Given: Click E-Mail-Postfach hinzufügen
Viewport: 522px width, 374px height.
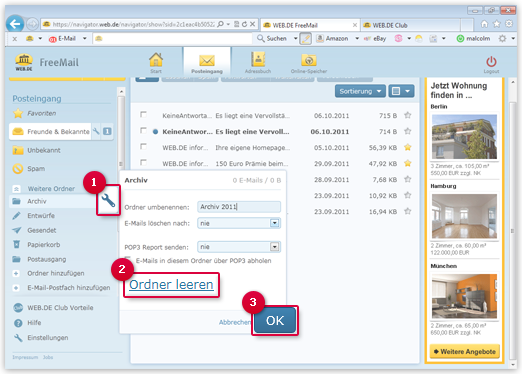Looking at the screenshot, I should tap(62, 288).
